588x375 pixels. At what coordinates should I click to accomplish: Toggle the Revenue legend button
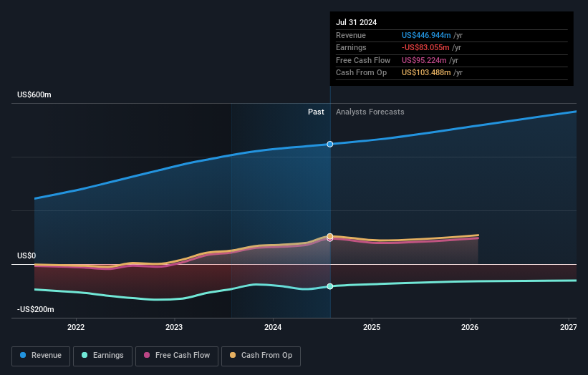tap(41, 356)
